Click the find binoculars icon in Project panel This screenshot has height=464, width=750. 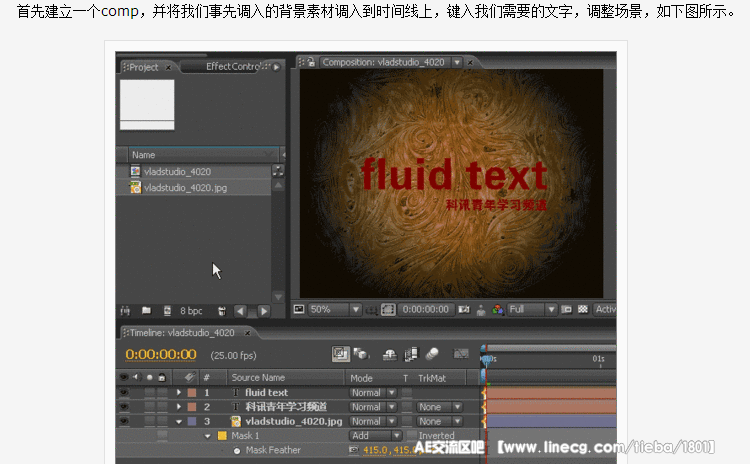coord(125,311)
